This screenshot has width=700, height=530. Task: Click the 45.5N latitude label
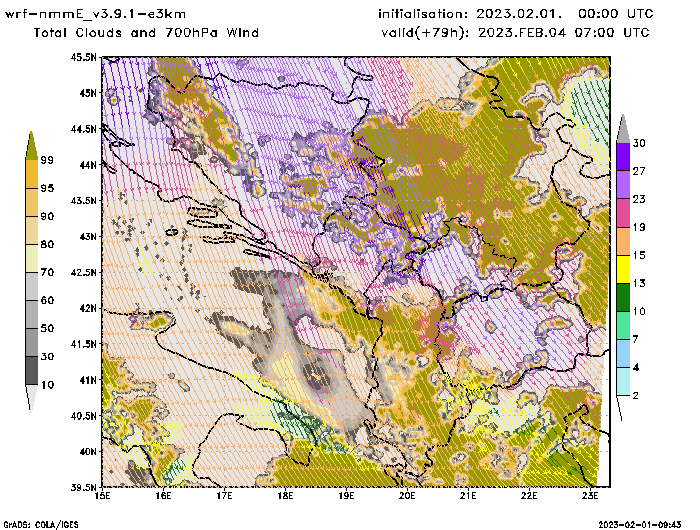pos(83,57)
